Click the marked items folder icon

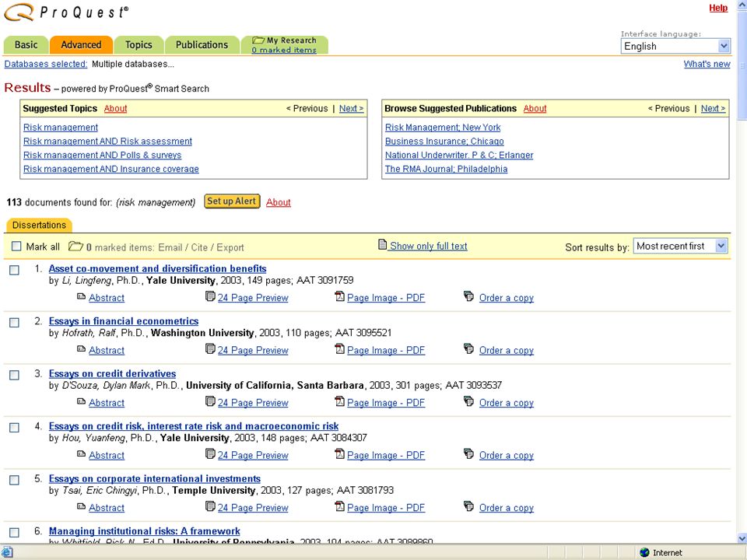(x=75, y=247)
